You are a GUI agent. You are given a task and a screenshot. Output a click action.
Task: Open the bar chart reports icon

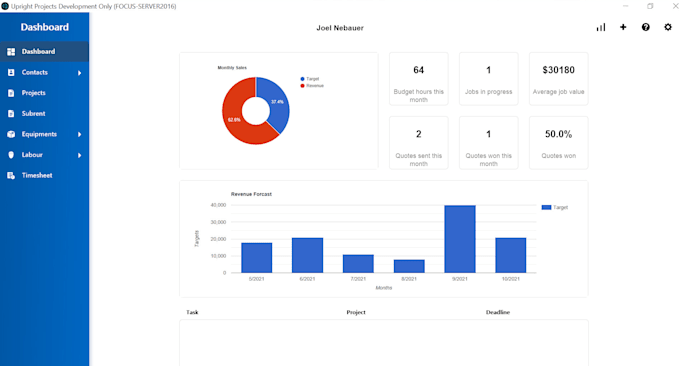[x=601, y=27]
